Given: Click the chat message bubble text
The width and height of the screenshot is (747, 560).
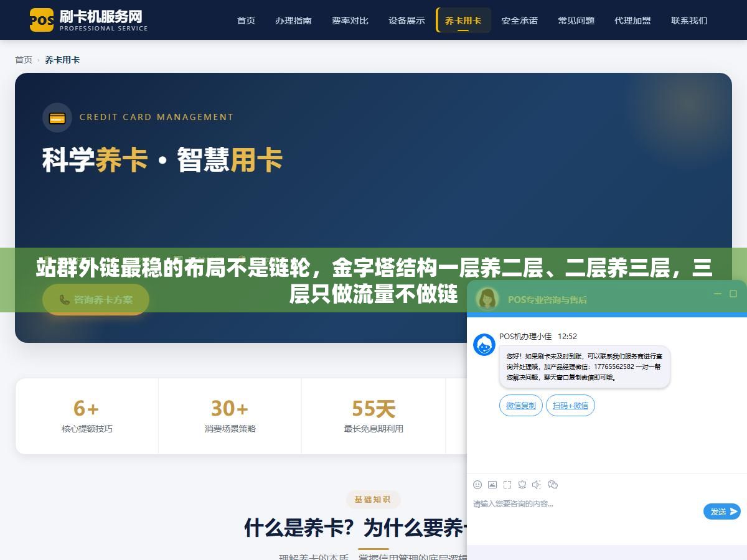Looking at the screenshot, I should coord(585,366).
